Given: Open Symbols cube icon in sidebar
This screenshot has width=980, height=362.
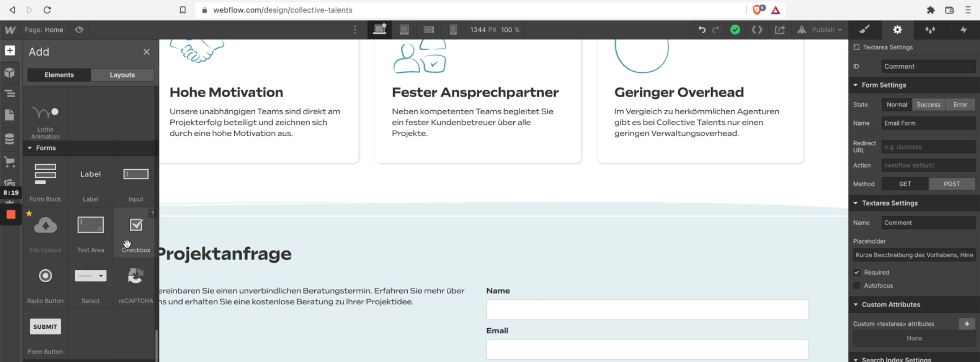Looking at the screenshot, I should point(10,72).
